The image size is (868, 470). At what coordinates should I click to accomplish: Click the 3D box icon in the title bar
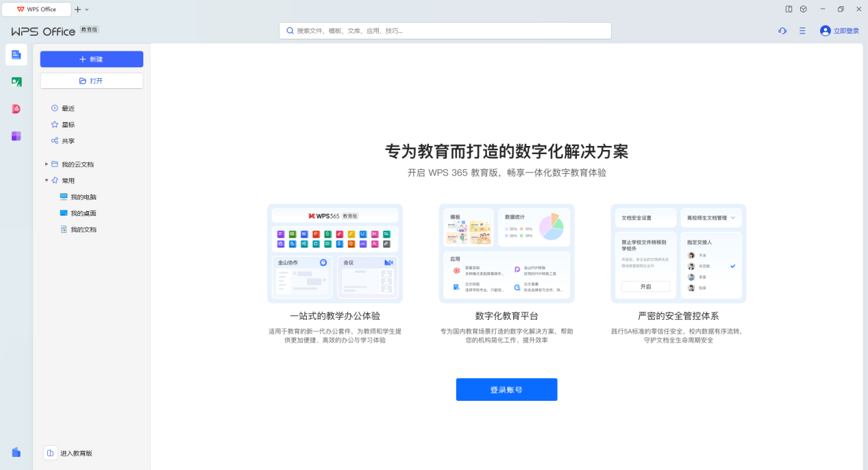(x=803, y=9)
